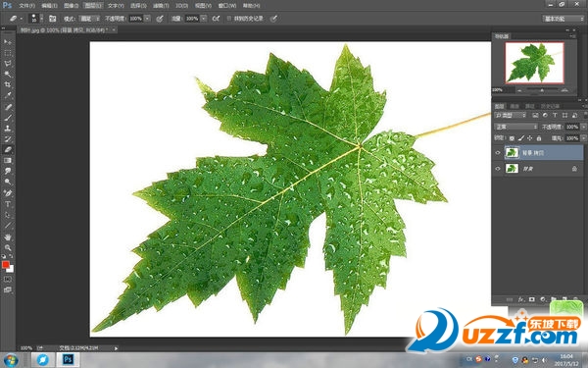588x368 pixels.
Task: Click the leaf thumbnail in Navigator panel
Action: 534,63
